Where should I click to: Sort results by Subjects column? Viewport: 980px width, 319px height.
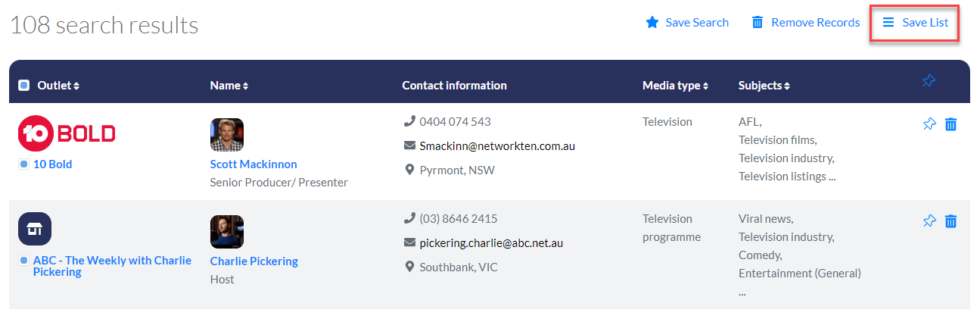pos(764,86)
